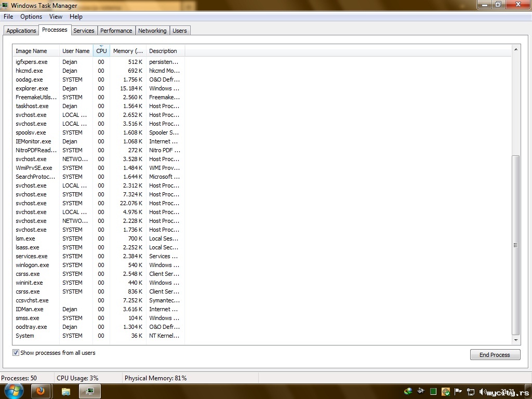Select lsass.exe process row

(x=98, y=247)
